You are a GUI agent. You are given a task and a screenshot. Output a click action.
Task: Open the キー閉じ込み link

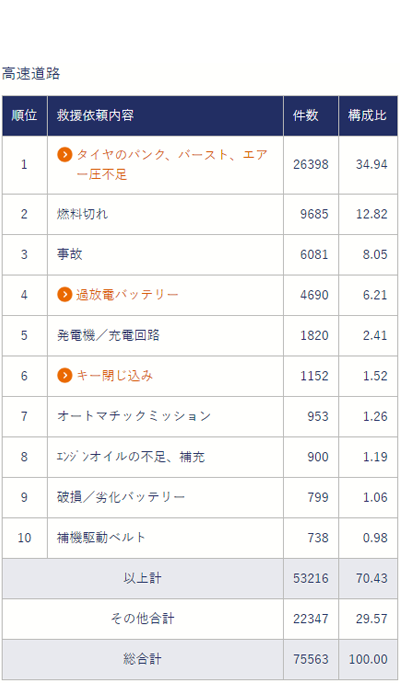point(114,375)
